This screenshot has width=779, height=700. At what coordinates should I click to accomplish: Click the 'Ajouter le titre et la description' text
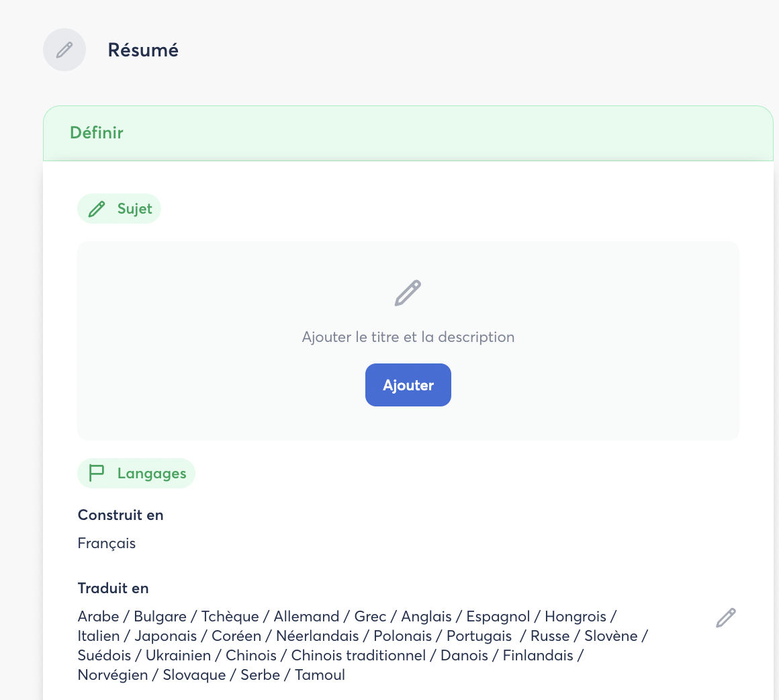408,337
